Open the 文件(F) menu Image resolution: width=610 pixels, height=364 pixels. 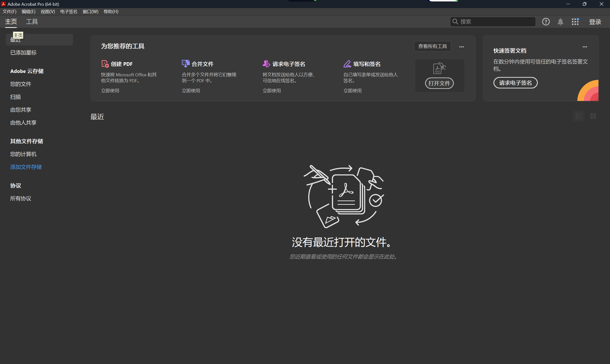tap(9, 11)
